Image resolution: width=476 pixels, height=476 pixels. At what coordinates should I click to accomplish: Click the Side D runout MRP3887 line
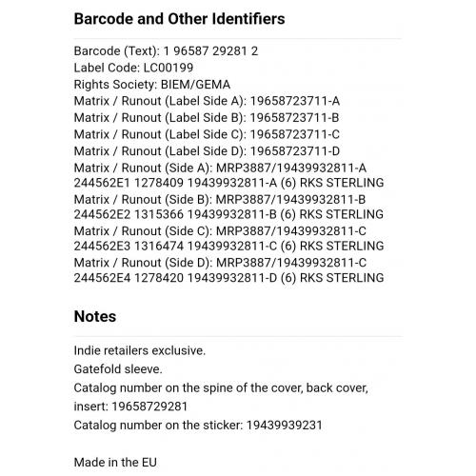coord(220,263)
